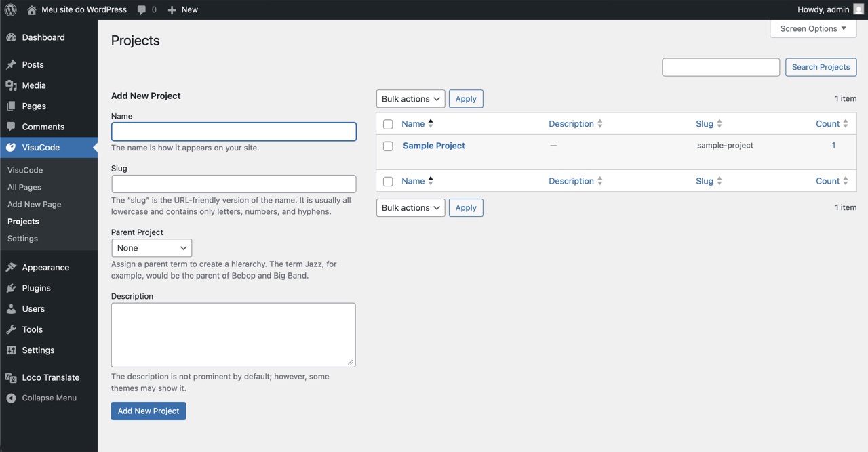Open the Sample Project link
The height and width of the screenshot is (452, 868).
pos(433,146)
